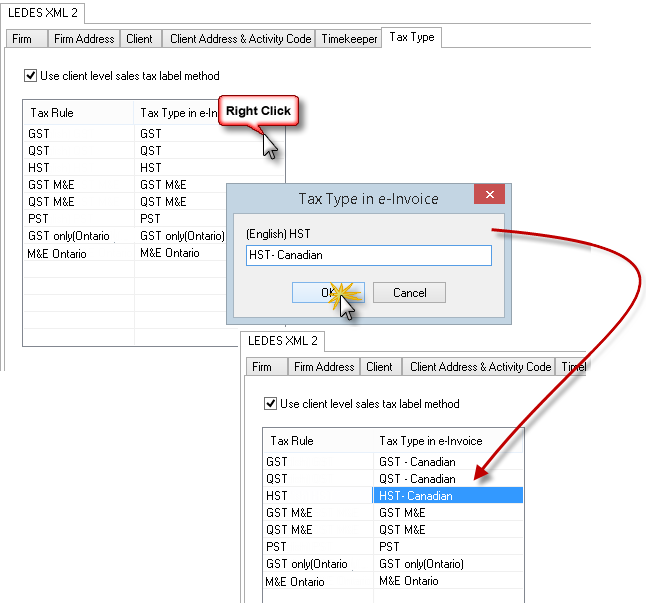Toggle client level sales tax checkbox, upper window
Screen dimensions: 646x603
pos(30,76)
